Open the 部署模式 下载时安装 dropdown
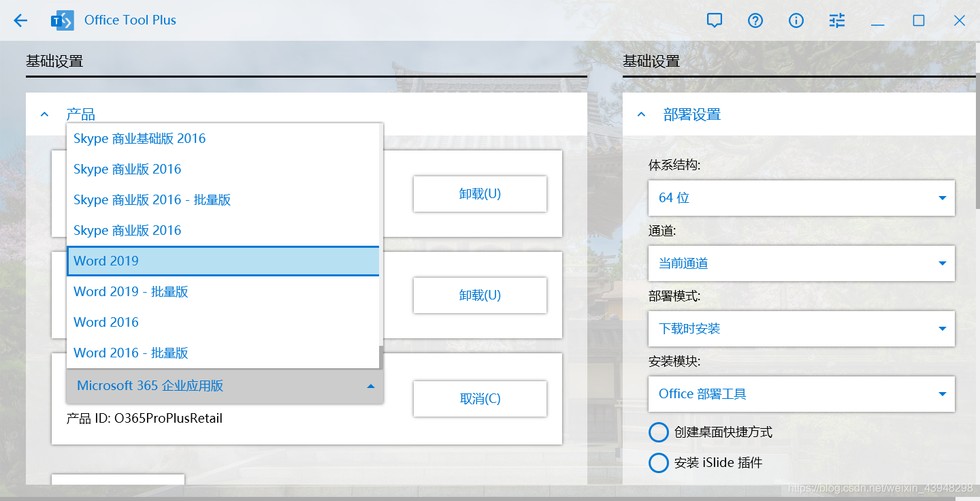The height and width of the screenshot is (501, 980). coord(801,329)
